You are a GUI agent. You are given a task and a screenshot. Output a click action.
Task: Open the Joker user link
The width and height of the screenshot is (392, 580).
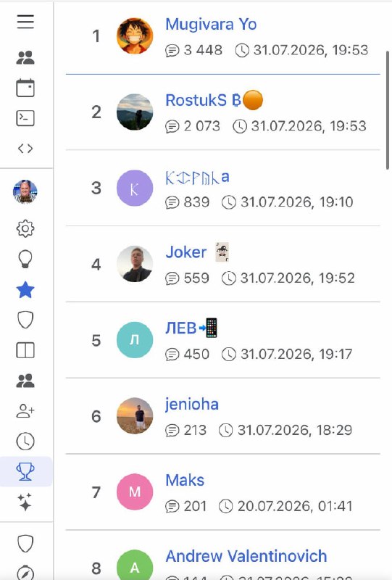[x=185, y=252]
